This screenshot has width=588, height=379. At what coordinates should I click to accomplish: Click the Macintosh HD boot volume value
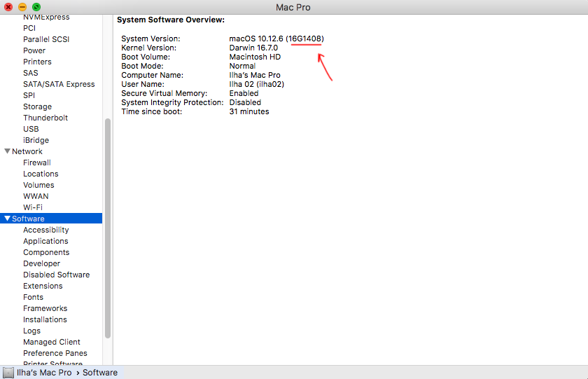[x=255, y=57]
